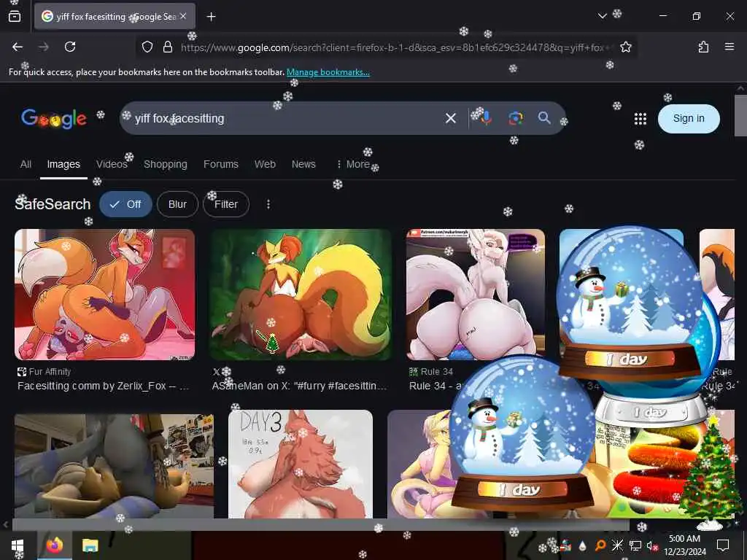The height and width of the screenshot is (560, 747).
Task: Open Firefox application hamburger menu
Action: click(x=729, y=47)
